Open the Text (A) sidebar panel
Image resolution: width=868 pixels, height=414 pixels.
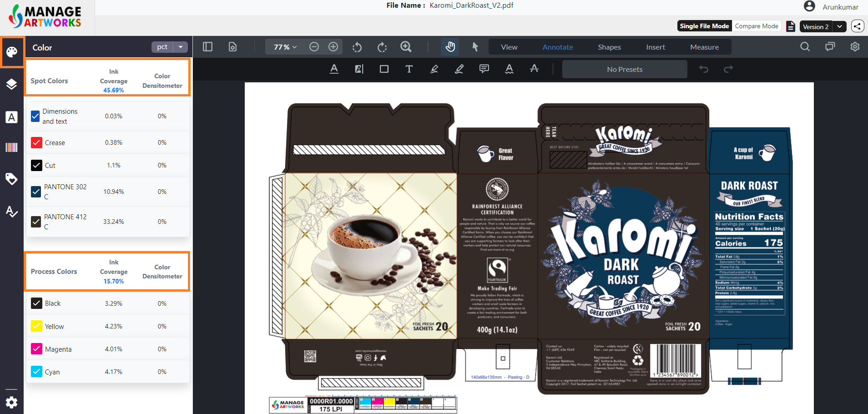point(12,117)
